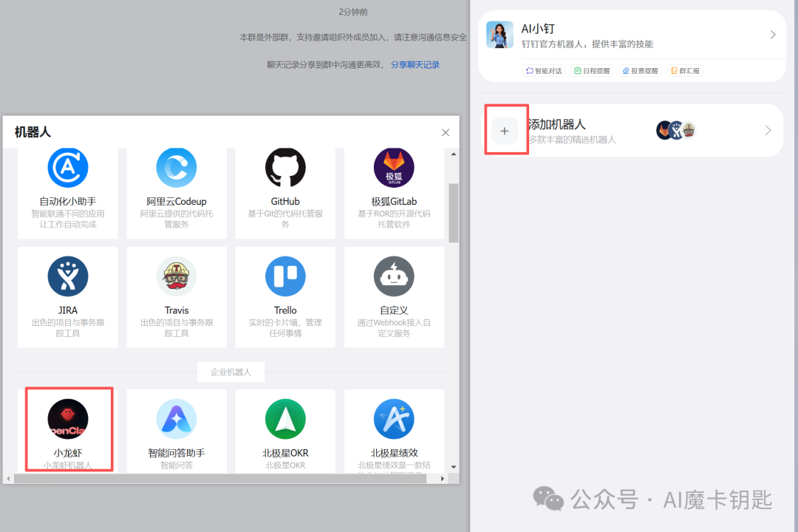The image size is (798, 532).
Task: Click the 企业机器人 section label
Action: [x=231, y=372]
